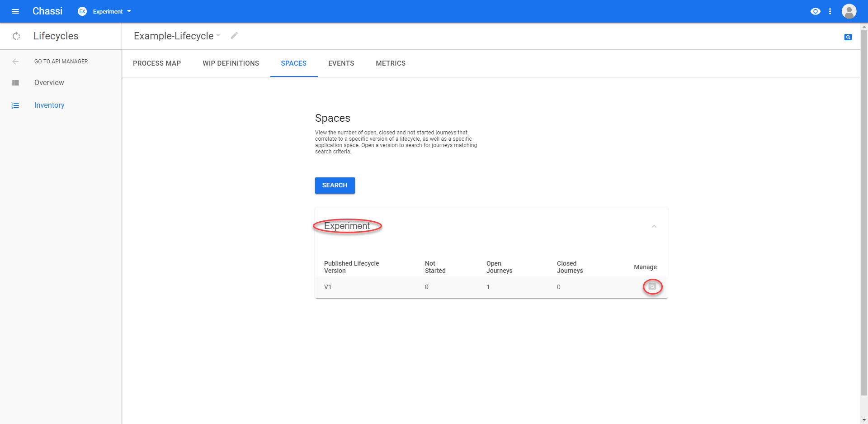Switch to the Events tab
Image resolution: width=868 pixels, height=424 pixels.
341,63
